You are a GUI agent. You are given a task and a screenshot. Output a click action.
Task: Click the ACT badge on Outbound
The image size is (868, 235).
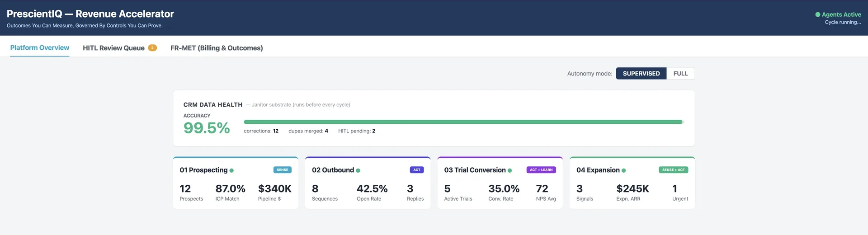click(x=417, y=170)
